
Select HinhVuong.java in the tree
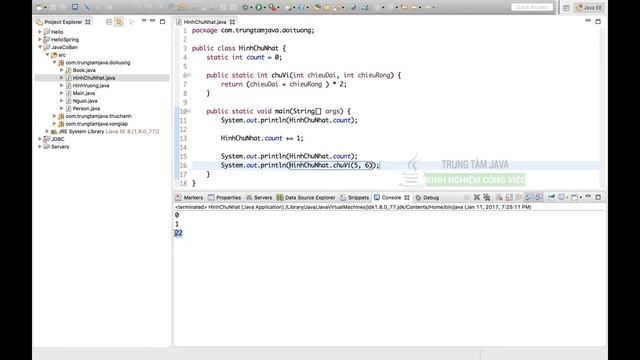click(x=91, y=85)
